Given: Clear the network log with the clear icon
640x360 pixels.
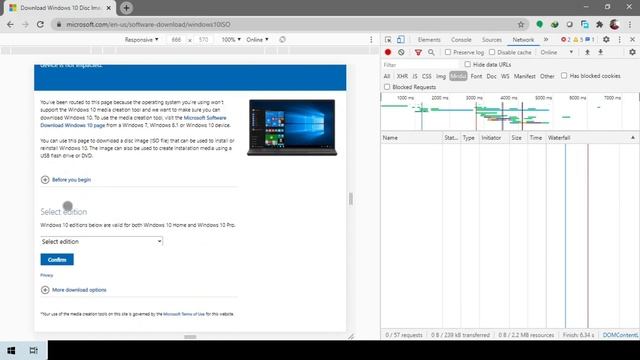Looking at the screenshot, I should [401, 52].
